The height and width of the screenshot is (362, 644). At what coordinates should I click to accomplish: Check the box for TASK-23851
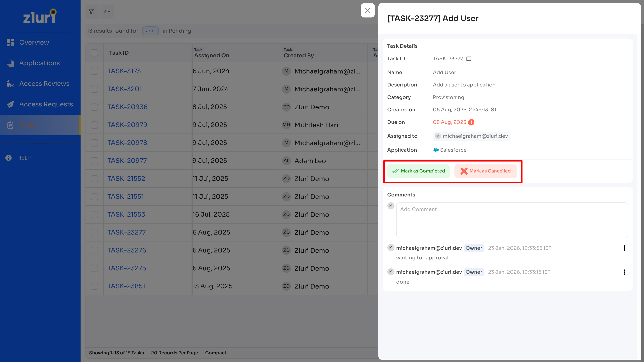(94, 286)
